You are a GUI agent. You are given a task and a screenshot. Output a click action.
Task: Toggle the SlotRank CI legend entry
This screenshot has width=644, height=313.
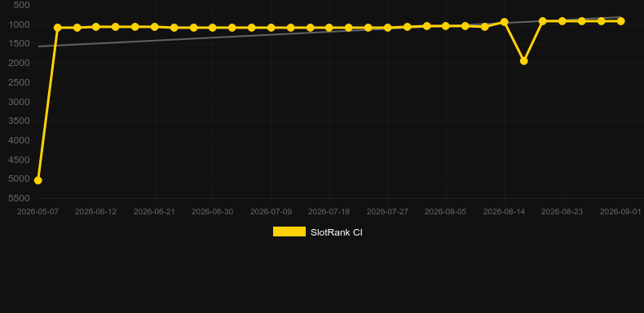click(317, 232)
